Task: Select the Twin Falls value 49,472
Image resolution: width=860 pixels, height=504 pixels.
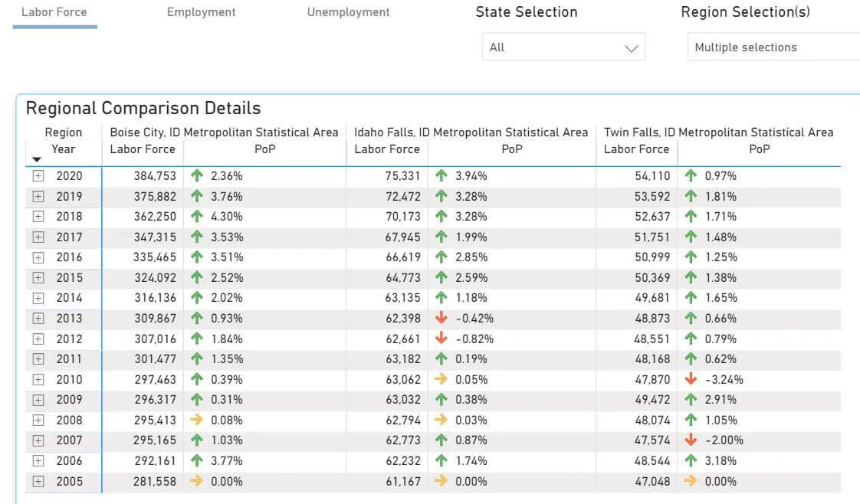Action: (653, 400)
